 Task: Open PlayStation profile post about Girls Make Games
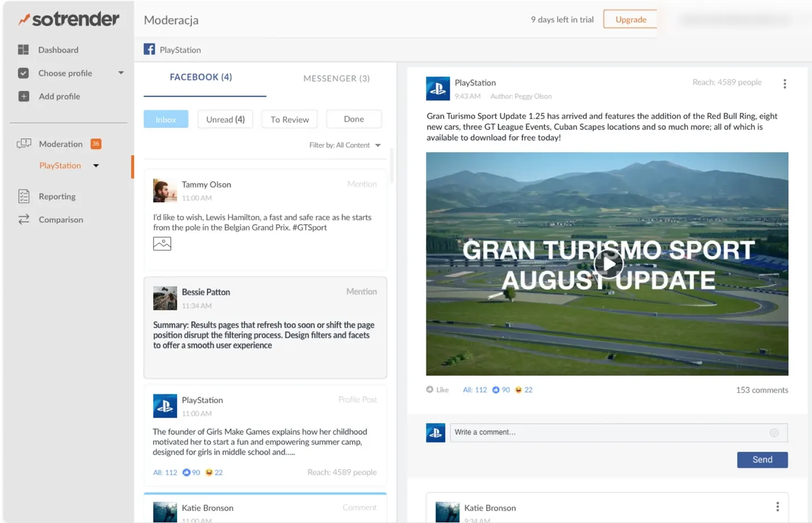click(265, 436)
